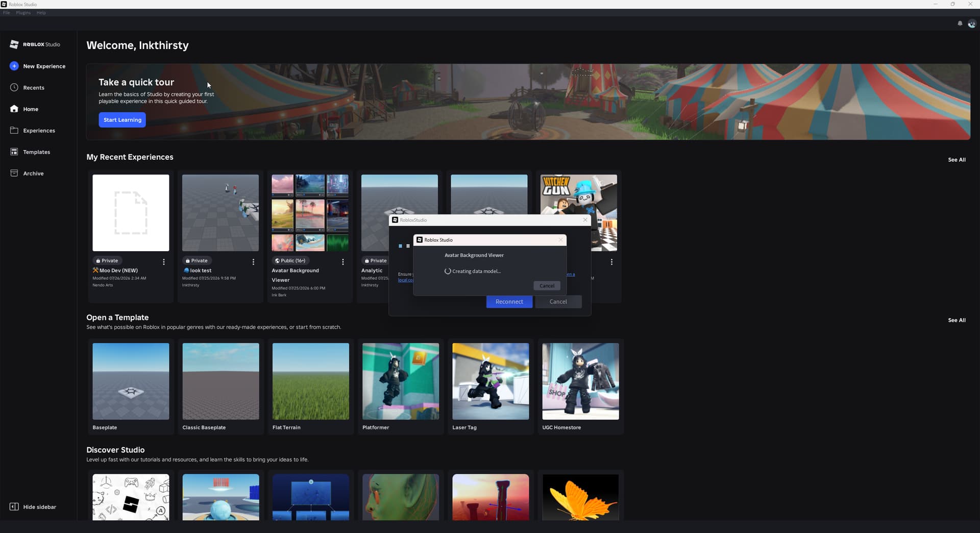Open the look test experience thumbnail

[x=220, y=213]
